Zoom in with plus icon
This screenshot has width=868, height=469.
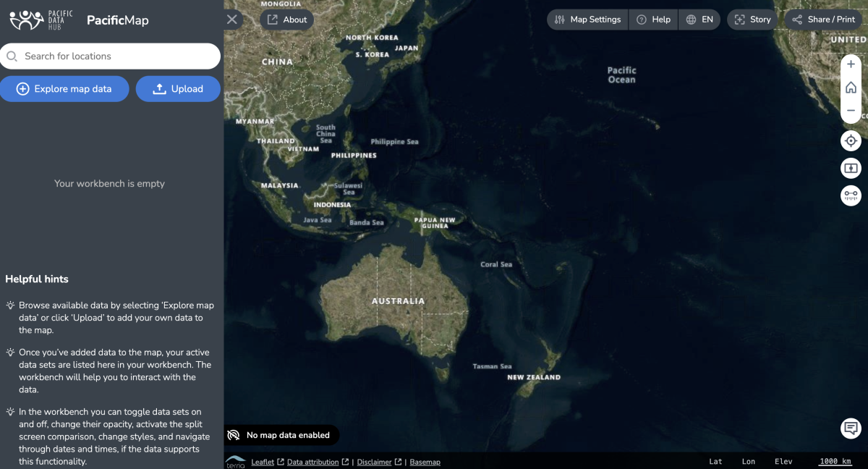(x=851, y=64)
